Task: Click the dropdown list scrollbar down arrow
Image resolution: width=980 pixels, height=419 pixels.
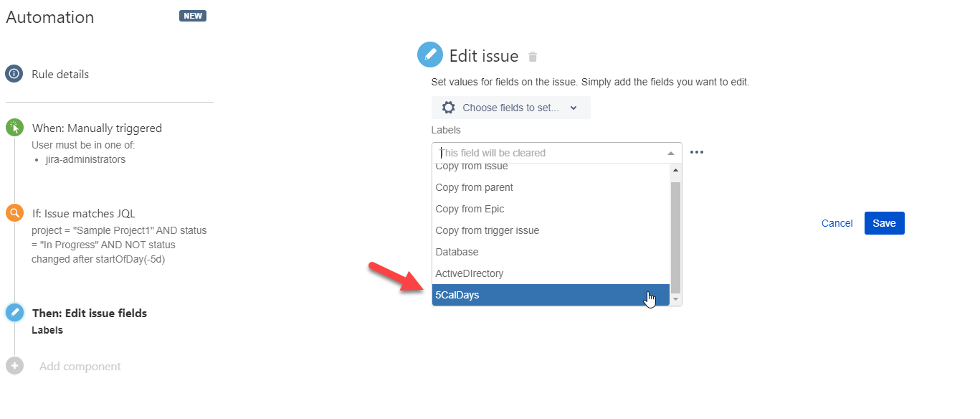Action: coord(675,298)
